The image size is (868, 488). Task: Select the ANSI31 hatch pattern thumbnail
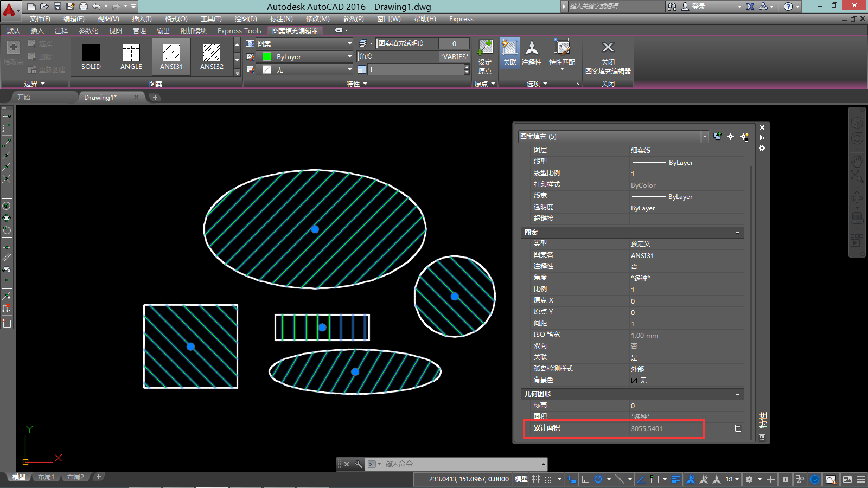coord(171,57)
